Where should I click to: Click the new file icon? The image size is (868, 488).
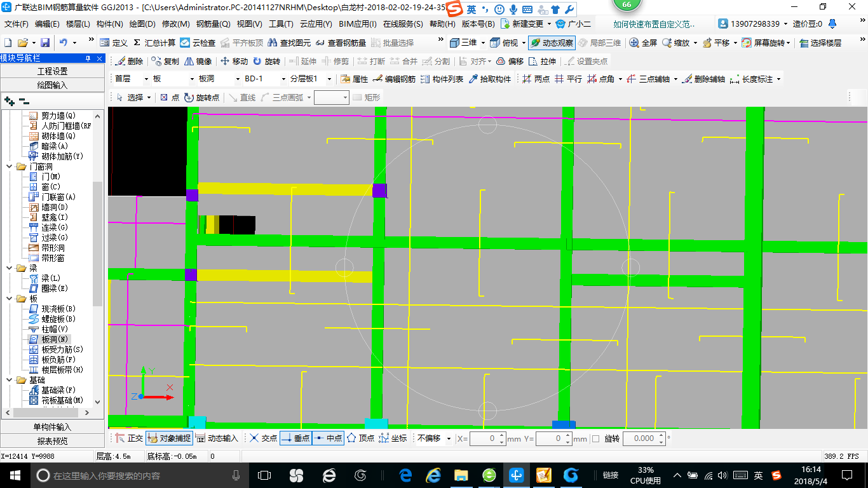[8, 43]
